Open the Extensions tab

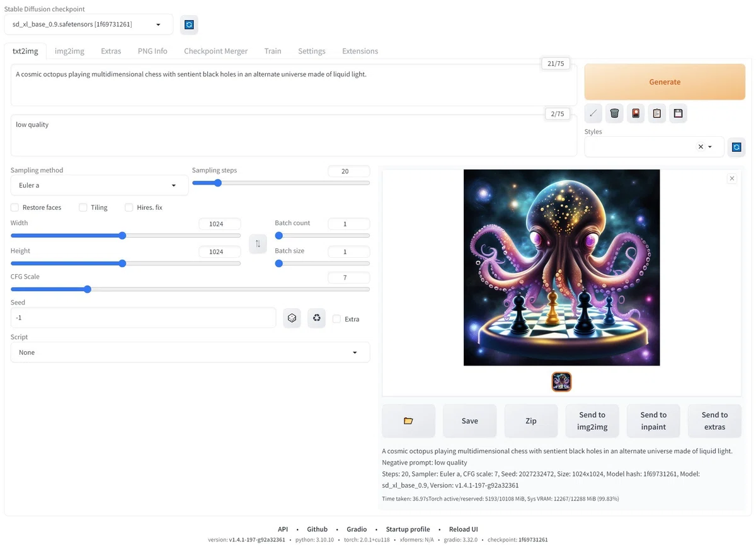point(360,51)
